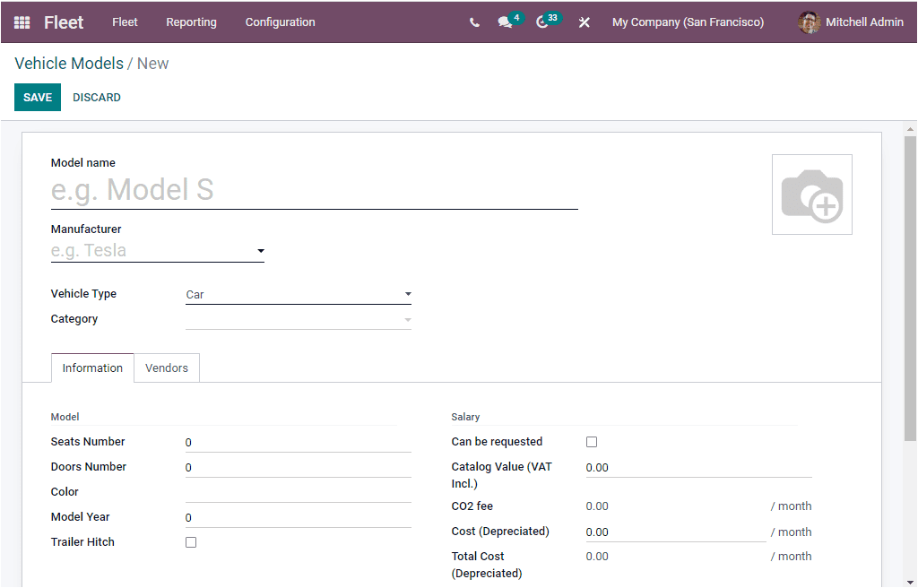Click the Mitchell Admin avatar image
The image size is (918, 588).
coord(808,22)
